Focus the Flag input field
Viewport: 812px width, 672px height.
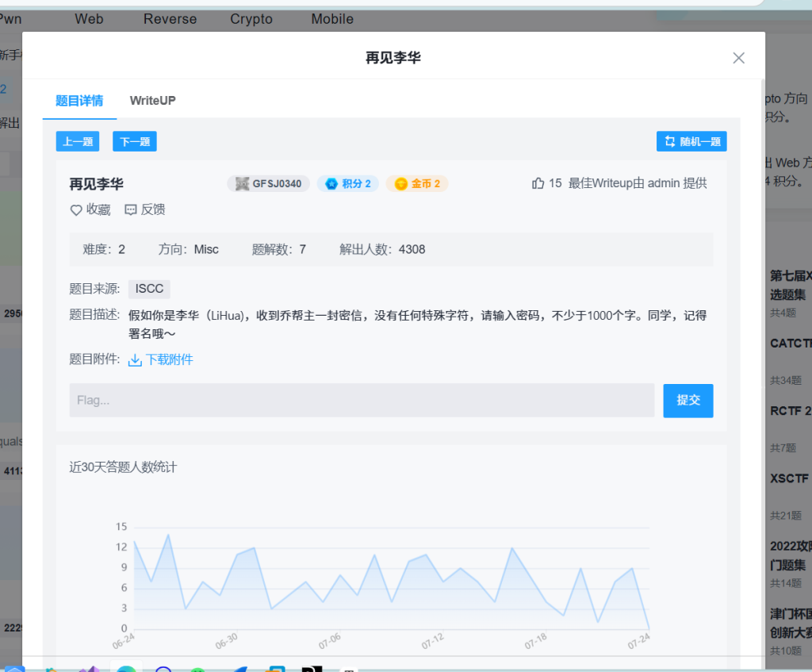tap(362, 401)
